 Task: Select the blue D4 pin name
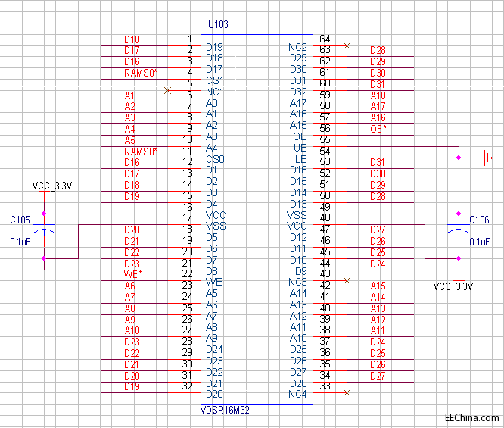click(212, 204)
